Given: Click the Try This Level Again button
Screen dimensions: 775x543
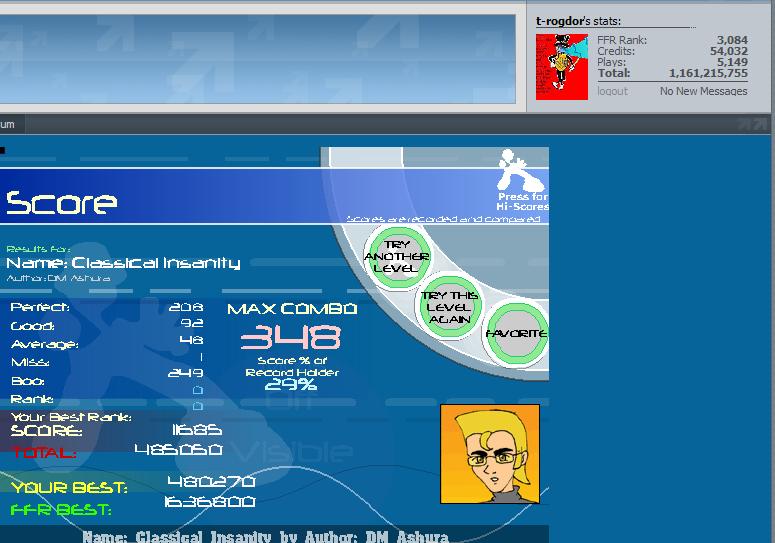Looking at the screenshot, I should (x=449, y=307).
